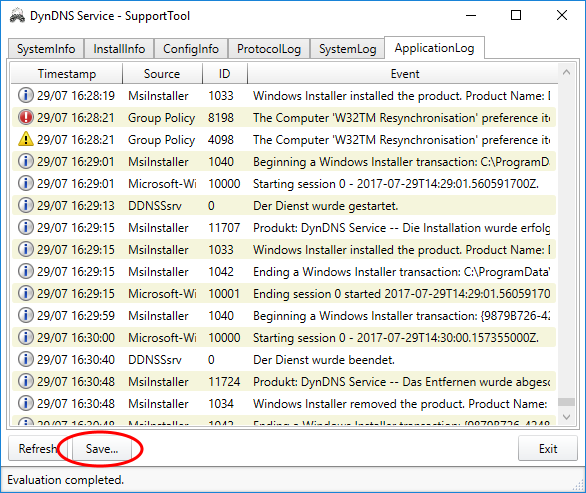Show the SystemLog tab
Viewport: 586px width, 493px height.
click(x=348, y=49)
